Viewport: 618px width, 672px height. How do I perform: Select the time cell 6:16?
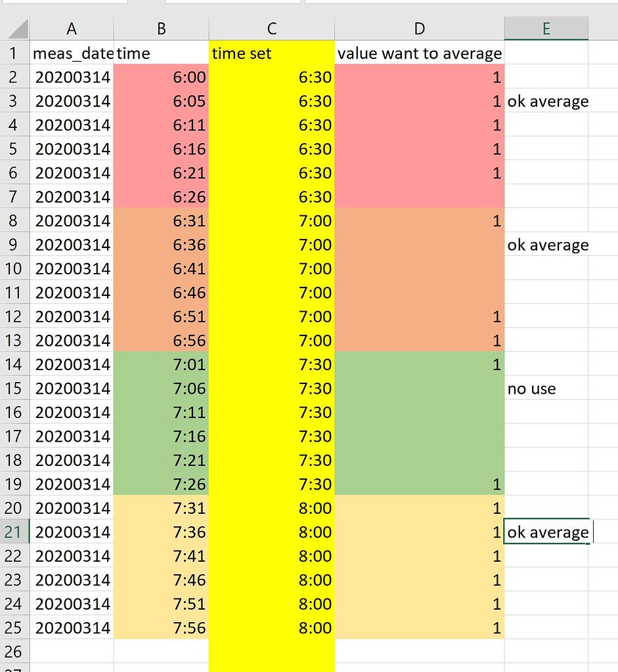coord(162,149)
